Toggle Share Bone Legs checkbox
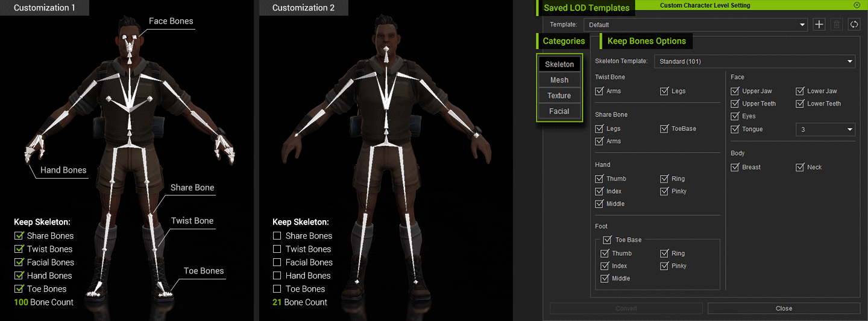The width and height of the screenshot is (868, 321). (x=599, y=129)
